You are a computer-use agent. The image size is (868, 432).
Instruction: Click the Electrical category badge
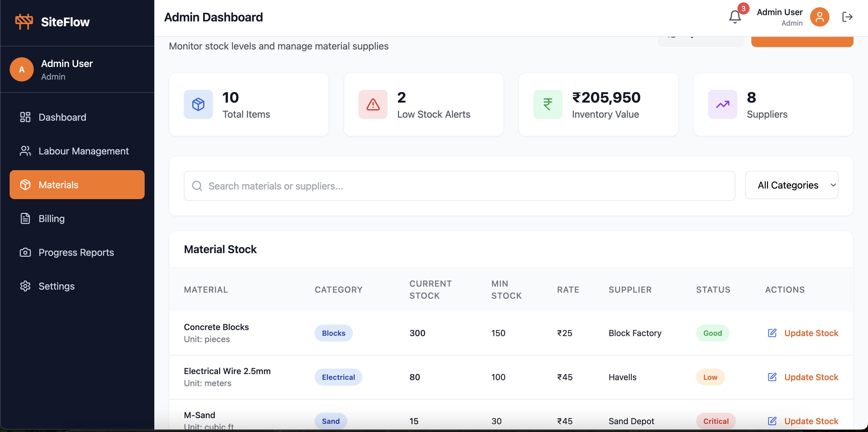tap(338, 377)
